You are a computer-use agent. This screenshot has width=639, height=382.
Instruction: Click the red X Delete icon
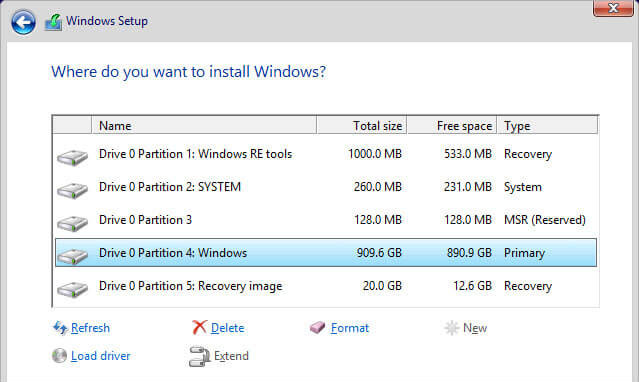pos(199,327)
